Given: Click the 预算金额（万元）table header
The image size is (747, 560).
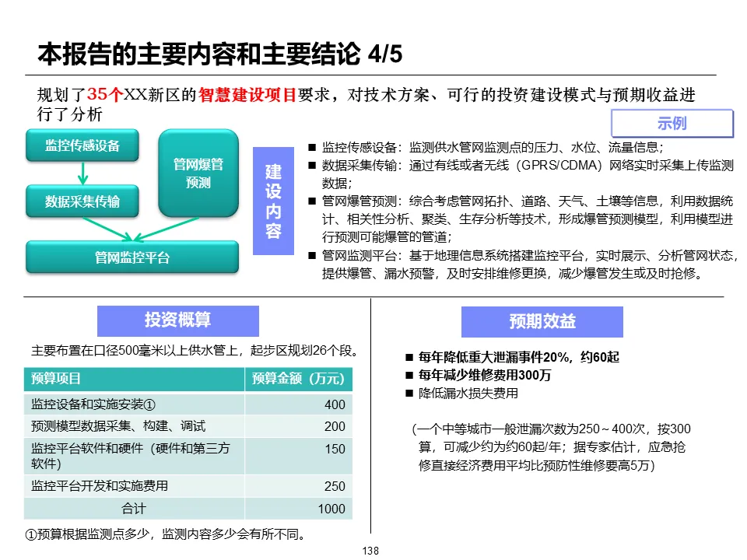Looking at the screenshot, I should click(299, 379).
